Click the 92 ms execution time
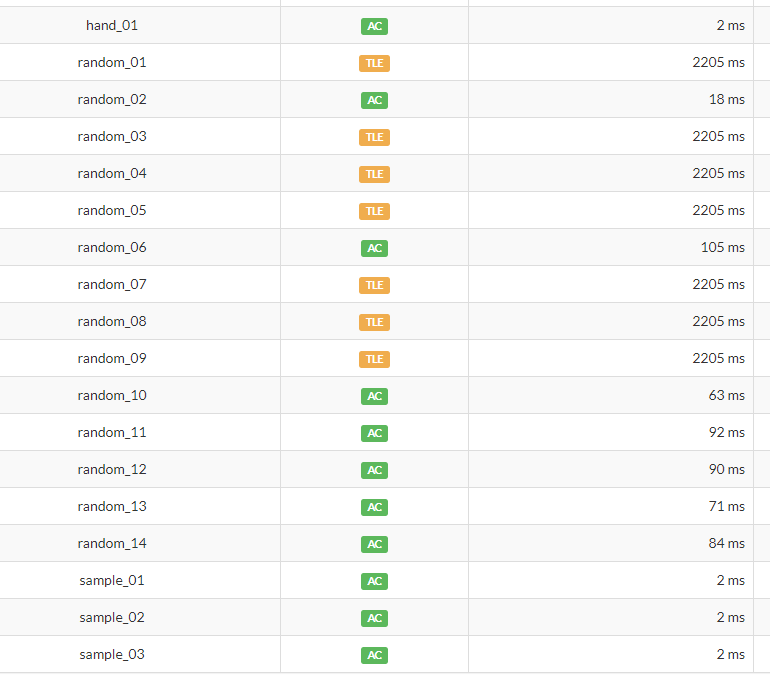 [x=727, y=433]
